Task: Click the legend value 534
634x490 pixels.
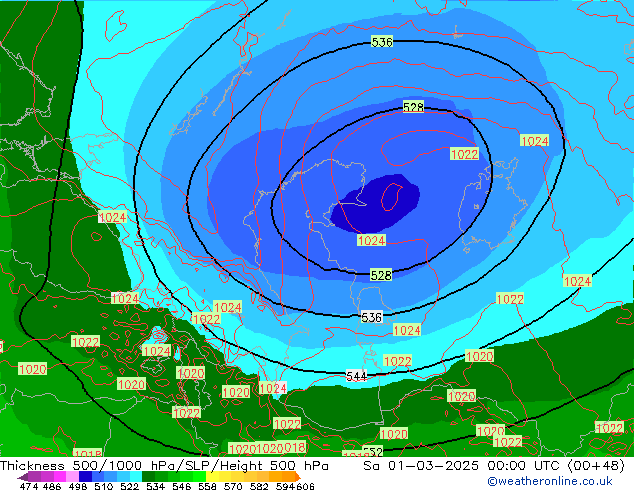Action: pyautogui.click(x=155, y=486)
